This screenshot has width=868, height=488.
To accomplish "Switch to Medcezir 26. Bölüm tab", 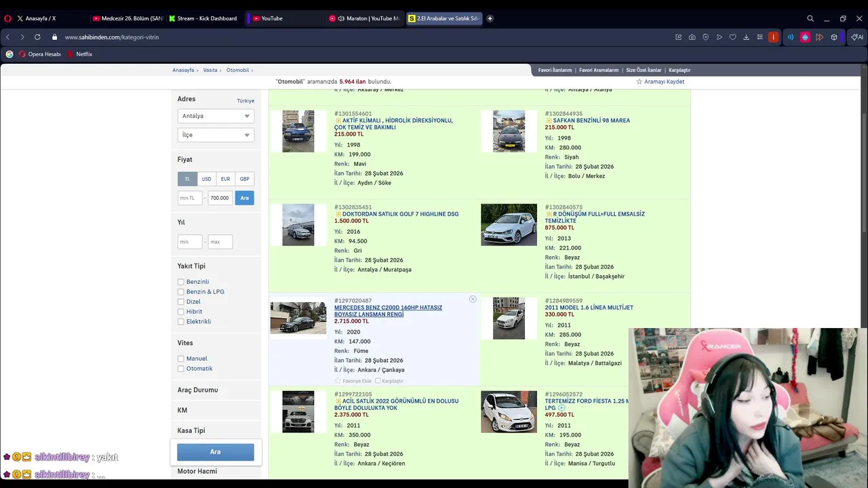I will [x=127, y=18].
